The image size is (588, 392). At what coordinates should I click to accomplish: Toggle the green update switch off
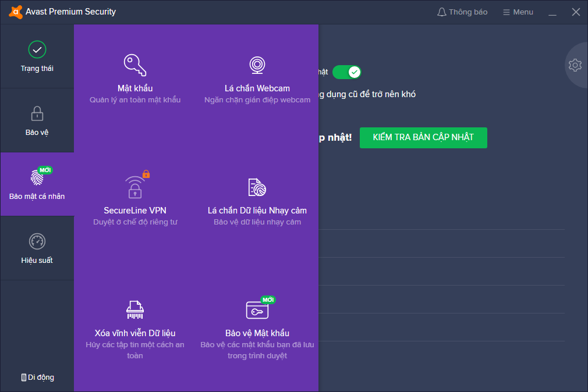347,72
